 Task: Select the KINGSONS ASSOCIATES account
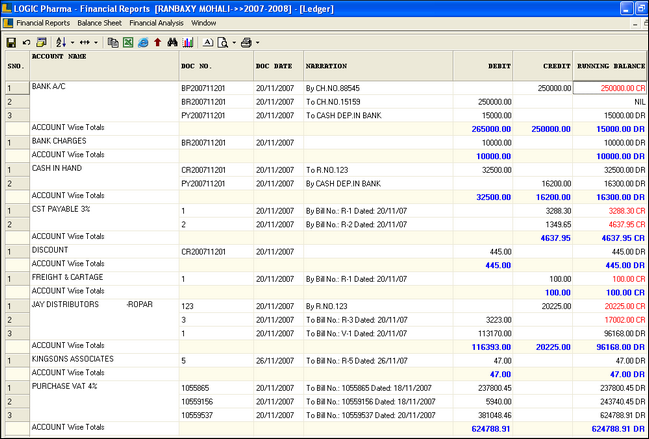click(x=72, y=359)
